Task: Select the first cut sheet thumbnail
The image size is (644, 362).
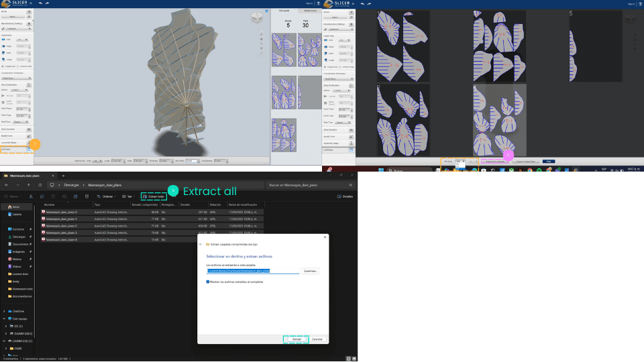Action: click(284, 50)
